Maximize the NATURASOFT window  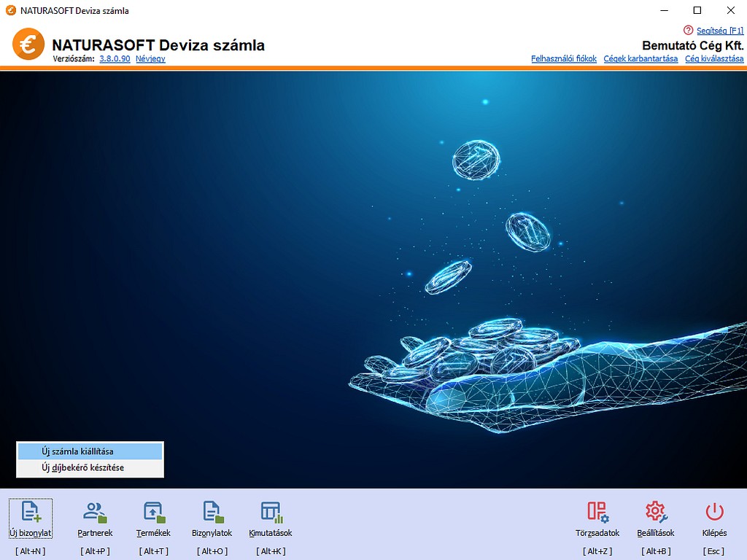click(x=697, y=10)
